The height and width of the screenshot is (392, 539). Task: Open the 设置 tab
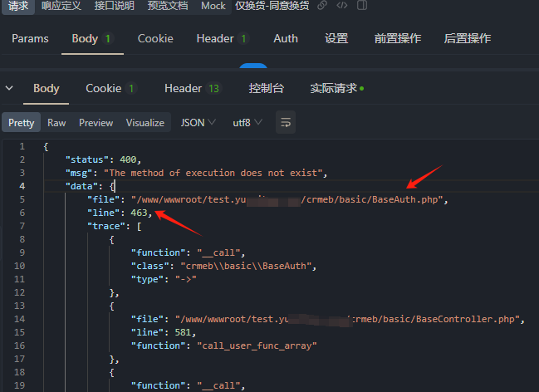click(x=336, y=38)
